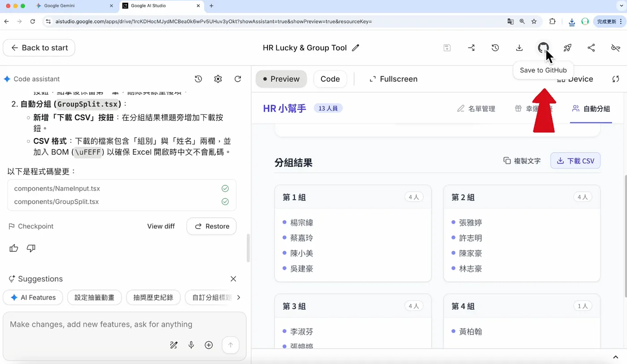
Task: Click the microphone voice input icon
Action: (x=191, y=345)
